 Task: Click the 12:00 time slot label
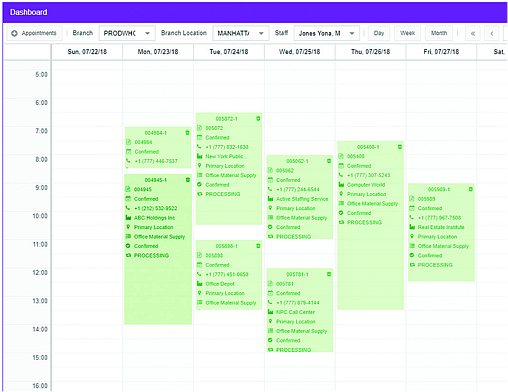(x=40, y=272)
